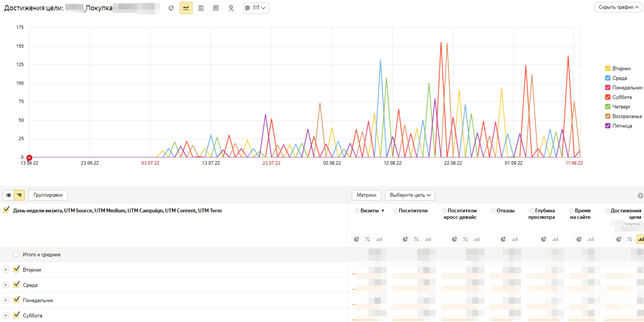Click bar chart icon under Посетители
Image resolution: width=644 pixels, height=322 pixels.
(428, 239)
